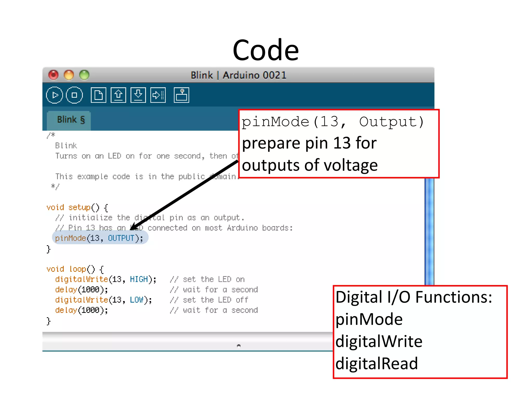The height and width of the screenshot is (399, 532).
Task: Click on digitalWrite(13, HIGH) code line
Action: tap(105, 279)
